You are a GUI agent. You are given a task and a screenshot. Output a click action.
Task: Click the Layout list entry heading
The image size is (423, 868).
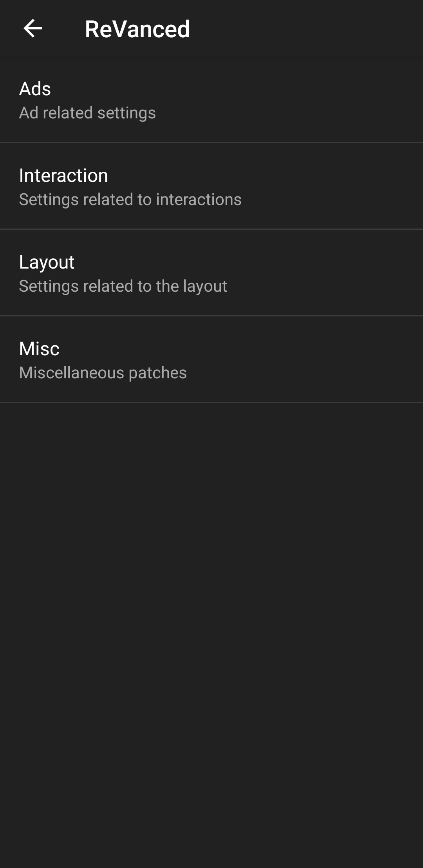(47, 262)
